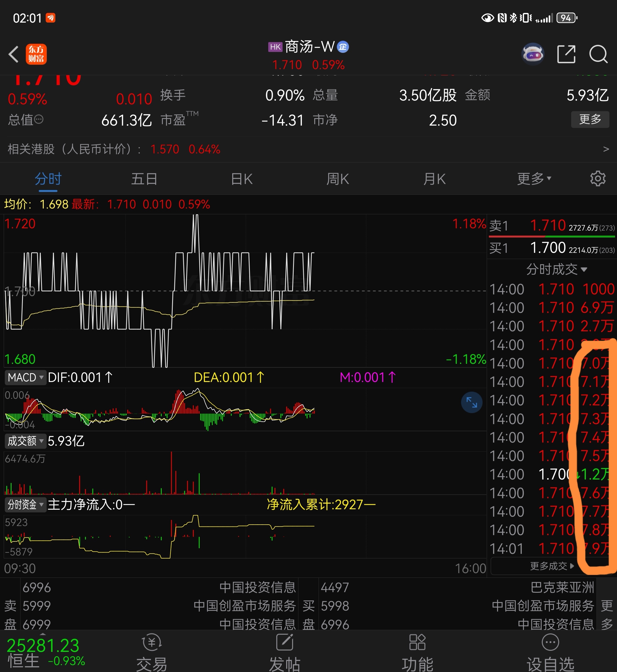Expand the 分时成交 dropdown
This screenshot has height=672, width=617.
click(x=557, y=269)
